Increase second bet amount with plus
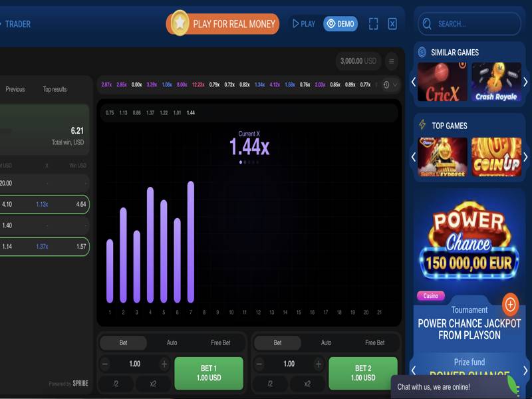 (x=319, y=364)
